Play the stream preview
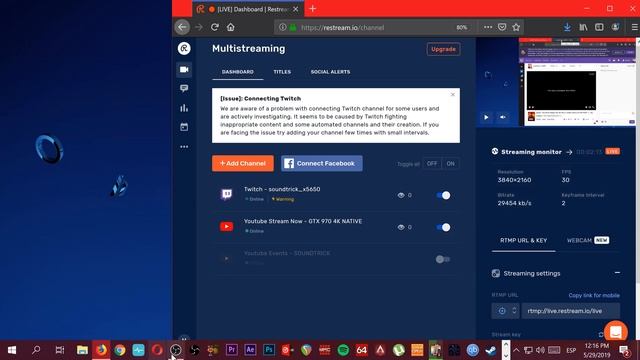Viewport: 640px width, 360px height. (x=486, y=117)
